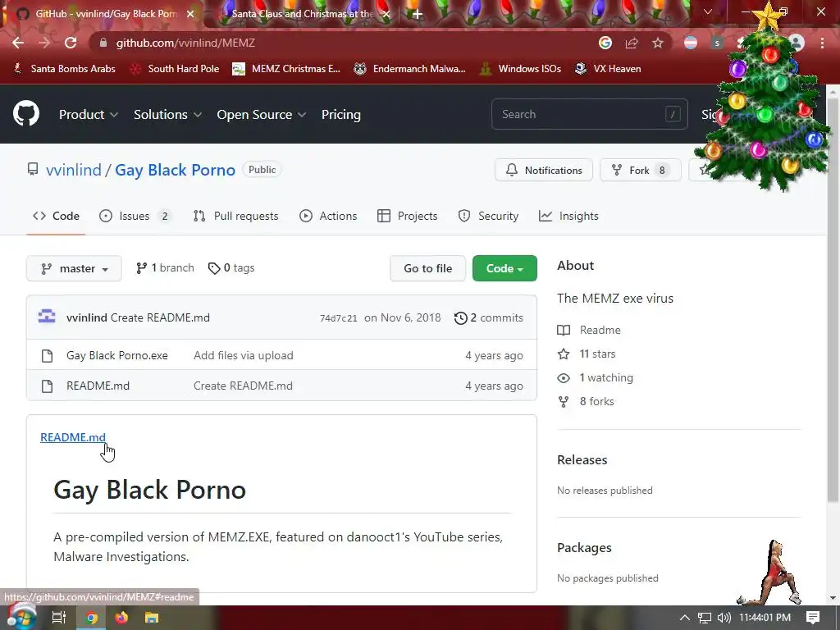Click the GitHub Search input field
The height and width of the screenshot is (630, 840).
point(589,114)
